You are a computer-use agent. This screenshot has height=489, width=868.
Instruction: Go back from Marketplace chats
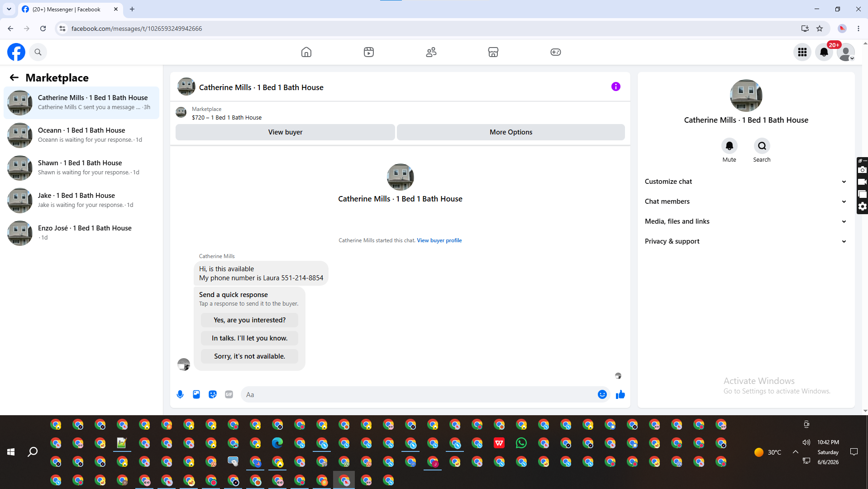point(14,78)
